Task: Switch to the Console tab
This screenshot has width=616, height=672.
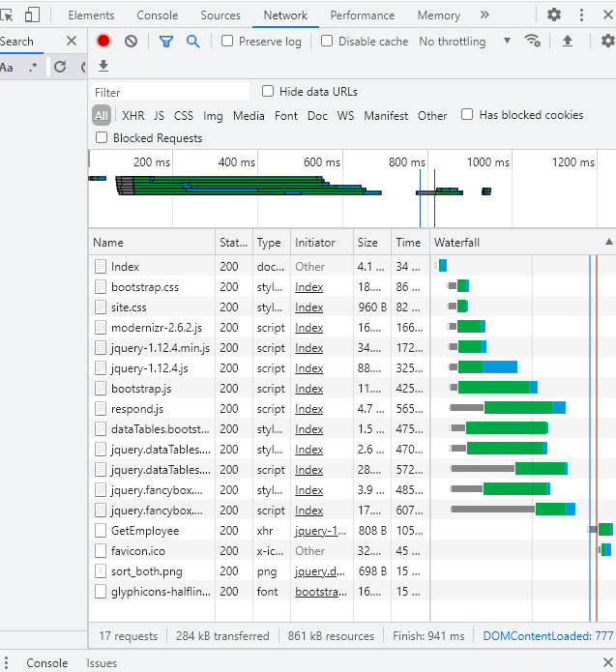Action: click(x=157, y=15)
